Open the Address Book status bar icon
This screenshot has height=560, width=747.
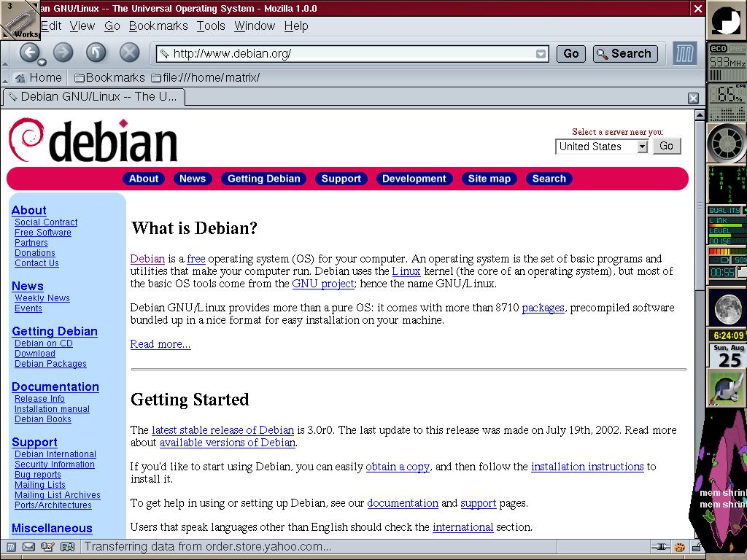point(66,547)
